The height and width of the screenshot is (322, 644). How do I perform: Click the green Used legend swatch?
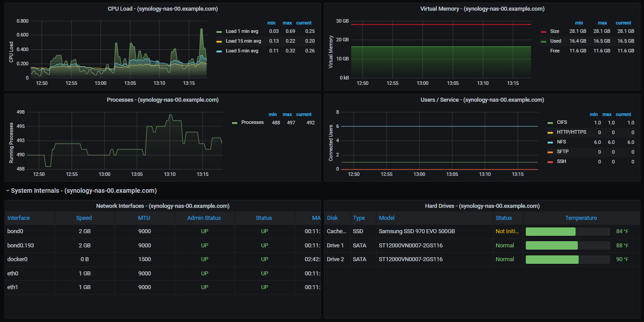click(x=544, y=41)
